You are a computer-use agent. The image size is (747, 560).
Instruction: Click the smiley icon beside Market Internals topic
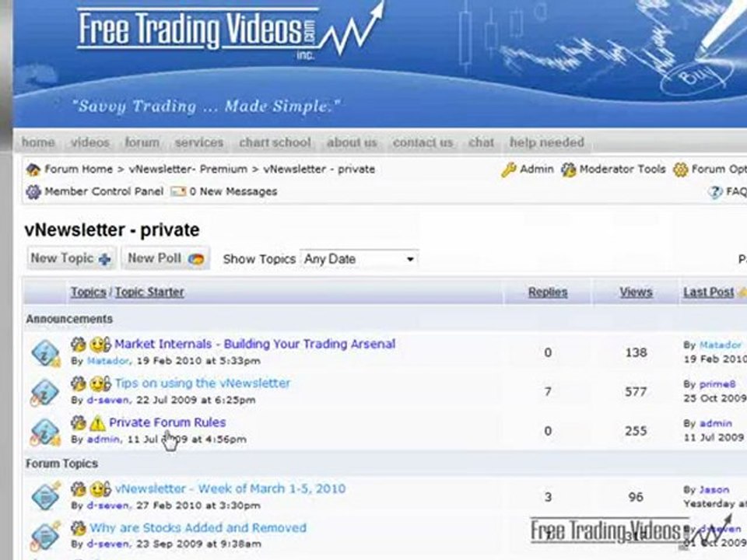[x=100, y=345]
